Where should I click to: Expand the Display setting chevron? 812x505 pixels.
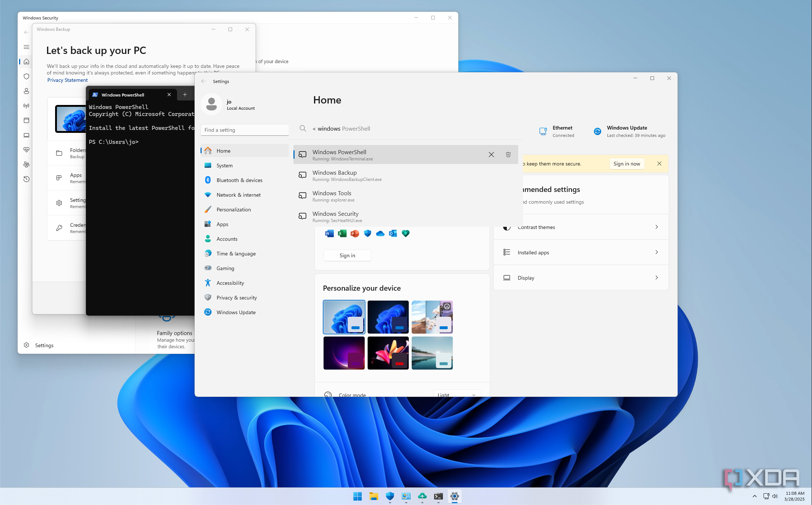657,277
